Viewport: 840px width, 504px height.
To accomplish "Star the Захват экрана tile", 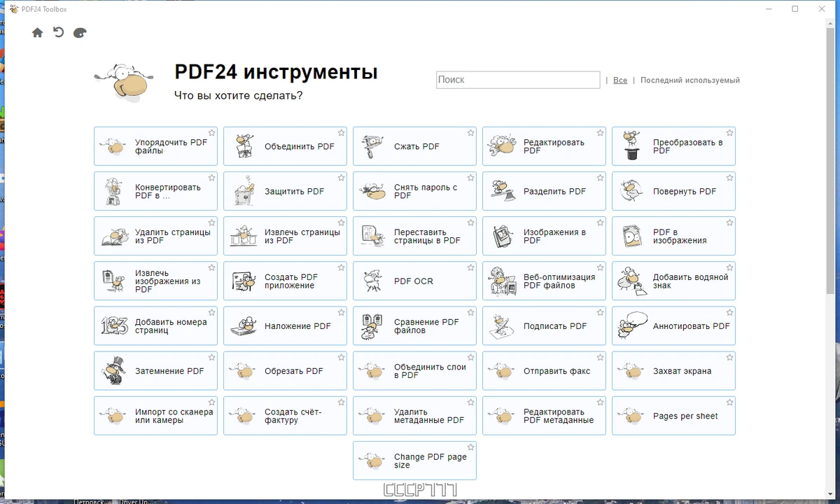I will pos(729,357).
